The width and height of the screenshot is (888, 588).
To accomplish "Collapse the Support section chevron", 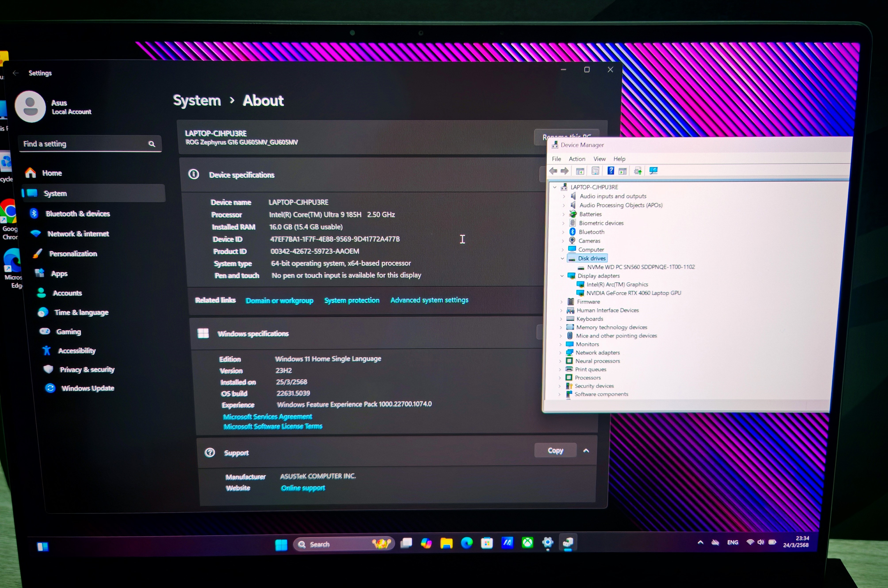I will coord(586,450).
